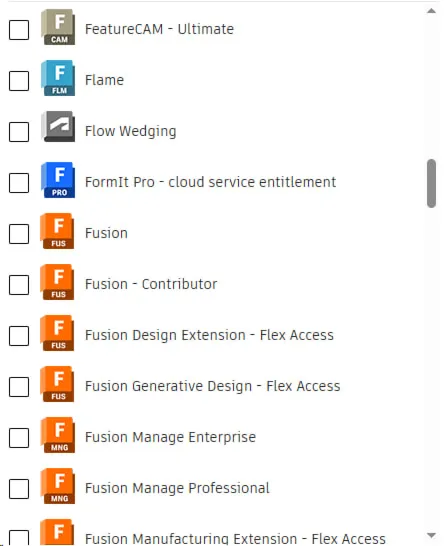Check the Fusion Manage Enterprise checkbox

pyautogui.click(x=19, y=438)
